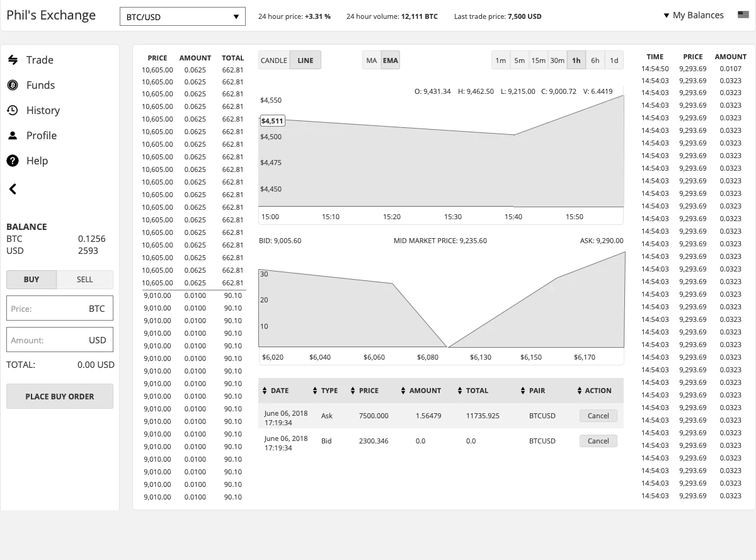
Task: Click the $4,511 price marker on chart
Action: click(272, 121)
